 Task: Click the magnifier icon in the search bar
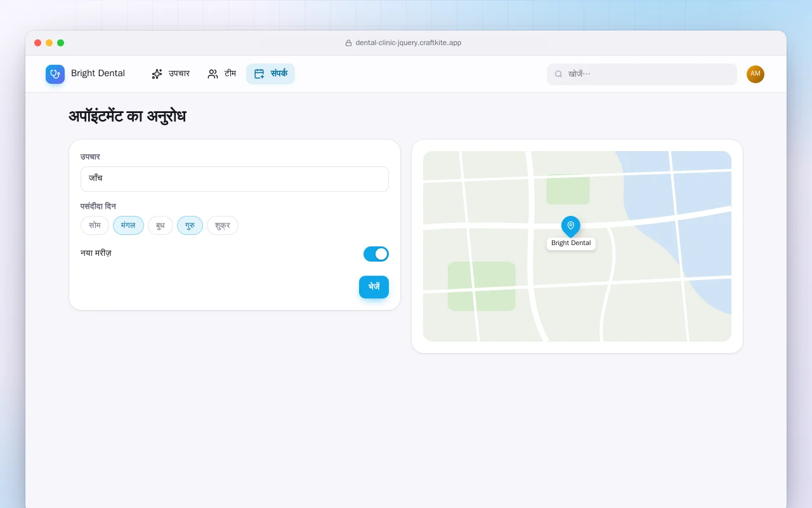click(559, 74)
